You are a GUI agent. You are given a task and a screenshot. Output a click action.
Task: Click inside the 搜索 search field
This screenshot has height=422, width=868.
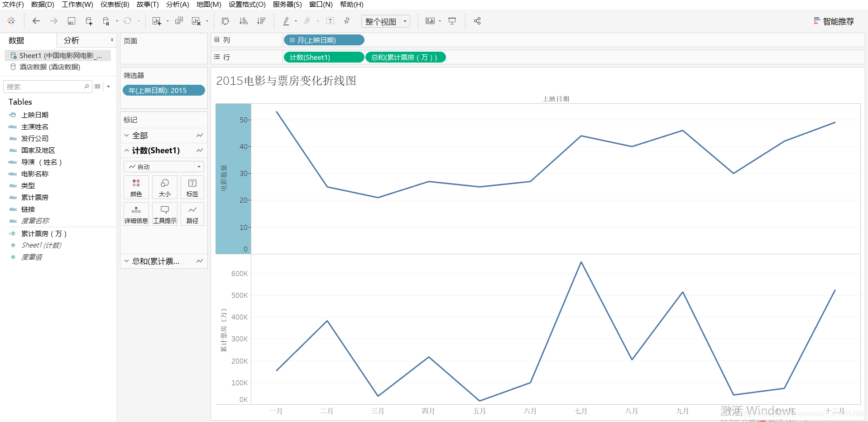point(45,86)
